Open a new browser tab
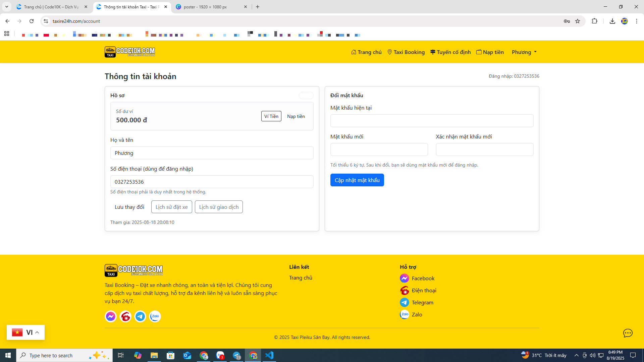644x362 pixels. click(x=258, y=7)
